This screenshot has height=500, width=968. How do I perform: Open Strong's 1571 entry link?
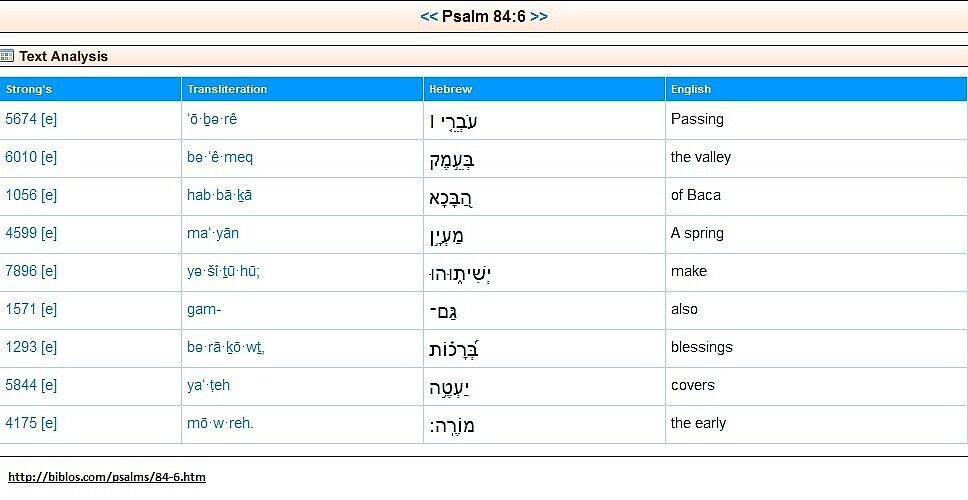[x=21, y=309]
